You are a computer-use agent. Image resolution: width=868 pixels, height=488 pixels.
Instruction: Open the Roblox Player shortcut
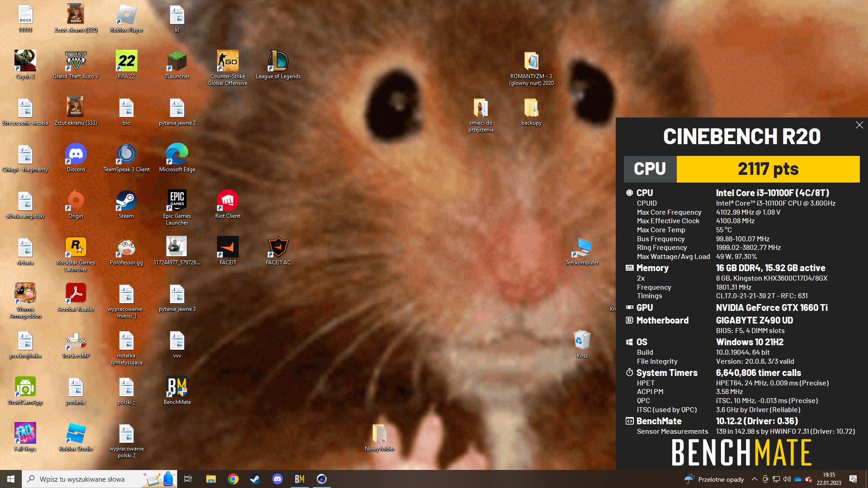click(x=126, y=19)
